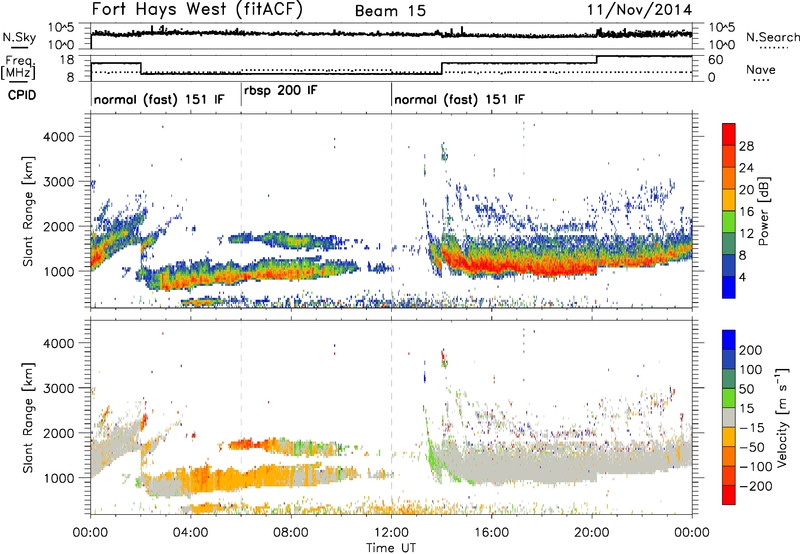Click the 'Freq. [MHz]' label
Image resolution: width=800 pixels, height=554 pixels.
pyautogui.click(x=19, y=67)
